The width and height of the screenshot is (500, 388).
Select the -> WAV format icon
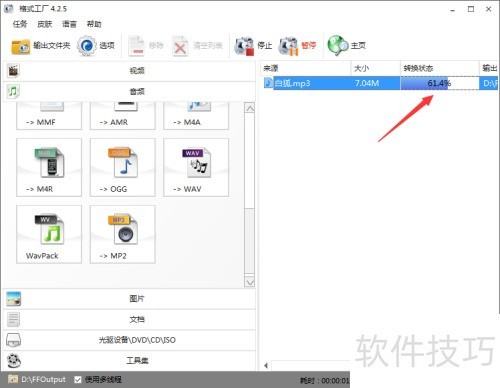click(197, 162)
